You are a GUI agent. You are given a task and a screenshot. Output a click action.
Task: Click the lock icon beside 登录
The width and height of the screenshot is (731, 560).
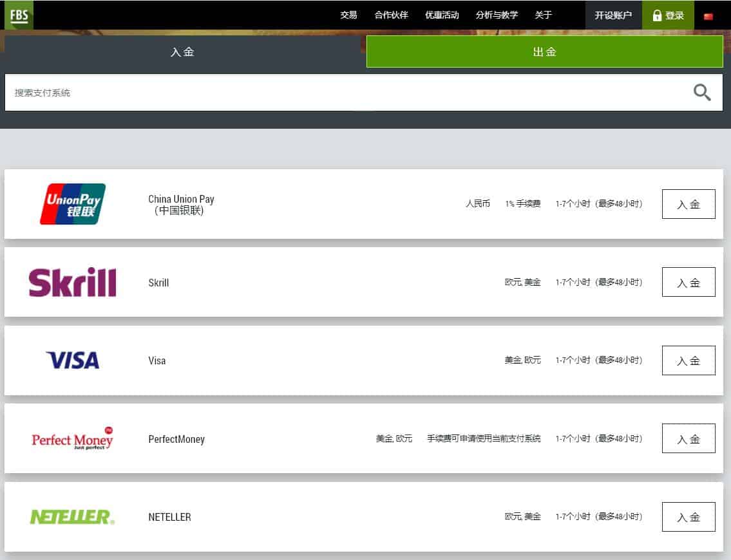[657, 15]
